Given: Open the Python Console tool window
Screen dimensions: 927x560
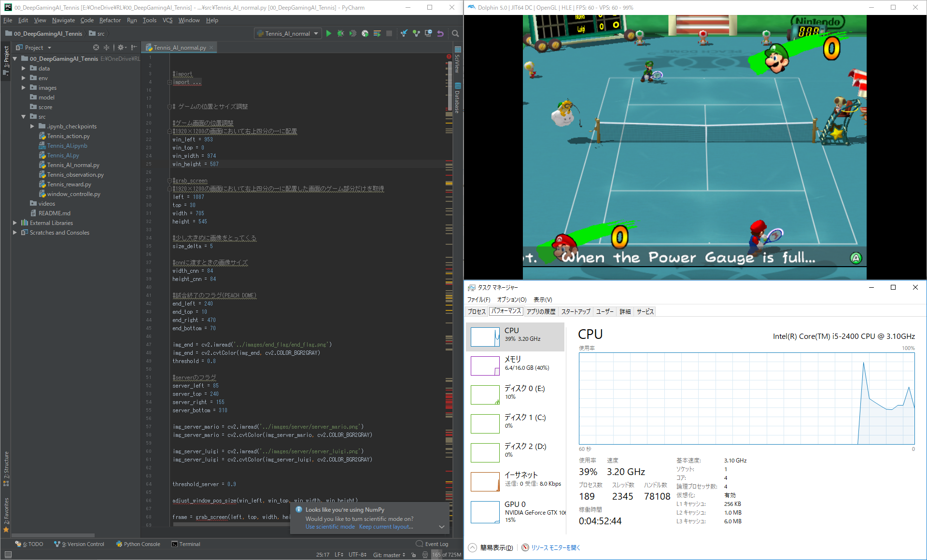Looking at the screenshot, I should (x=138, y=544).
